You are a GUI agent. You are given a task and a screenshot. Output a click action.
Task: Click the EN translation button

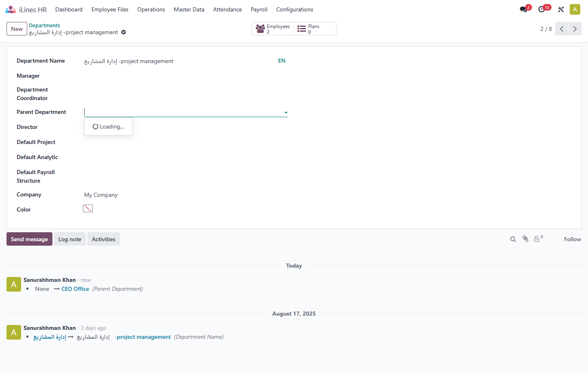[282, 61]
